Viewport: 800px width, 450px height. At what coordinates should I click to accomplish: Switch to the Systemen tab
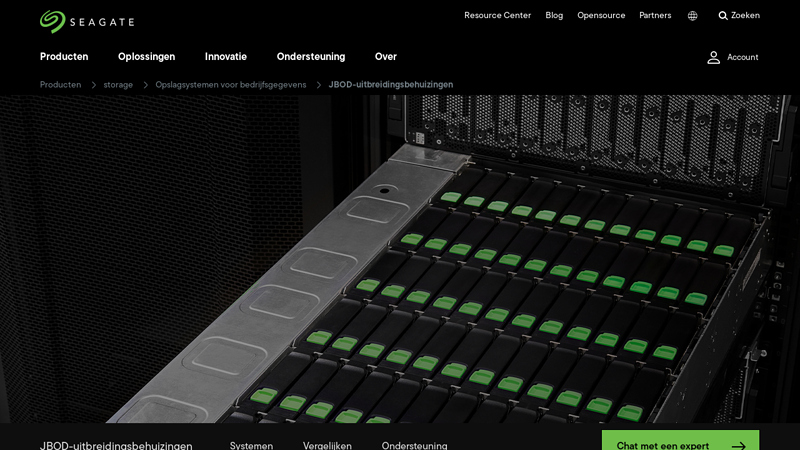(x=251, y=445)
